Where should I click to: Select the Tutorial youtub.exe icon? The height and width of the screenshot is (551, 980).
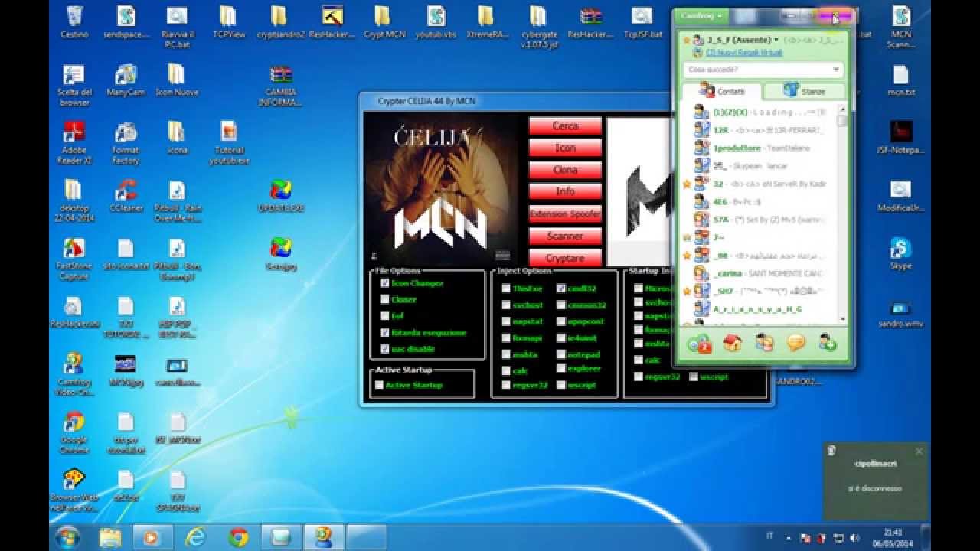pos(229,143)
